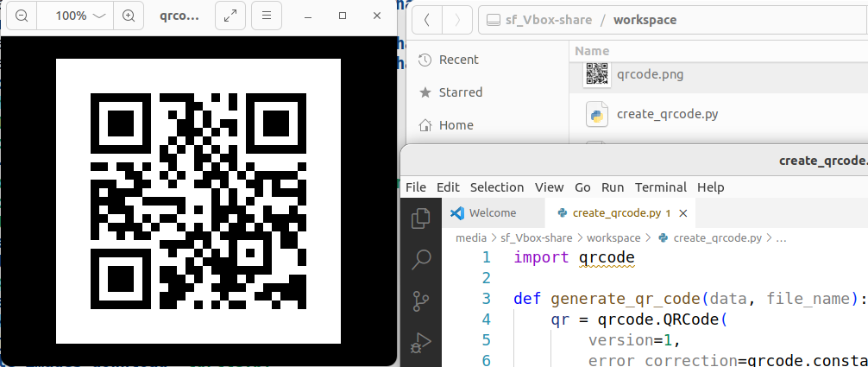
Task: Switch to the Welcome tab
Action: tap(493, 213)
